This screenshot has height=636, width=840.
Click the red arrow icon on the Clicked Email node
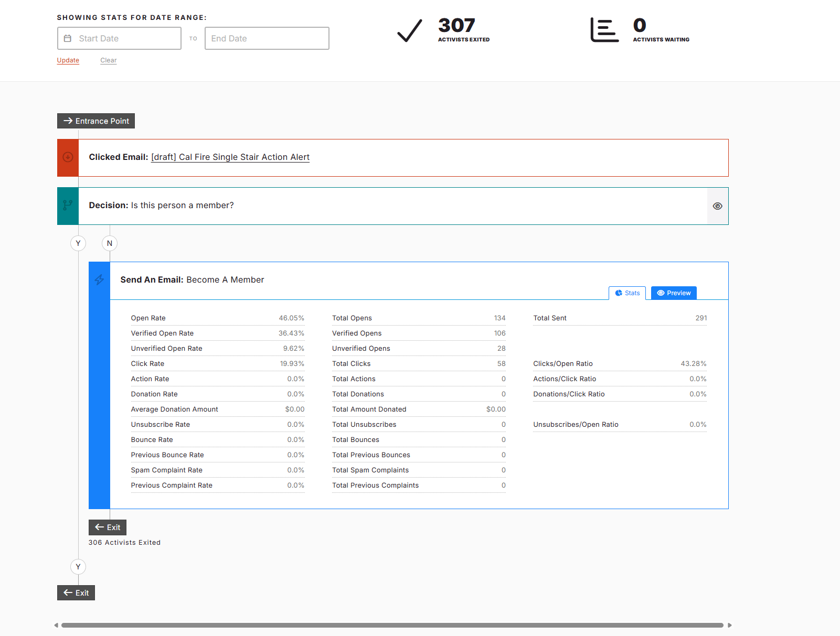pyautogui.click(x=67, y=157)
